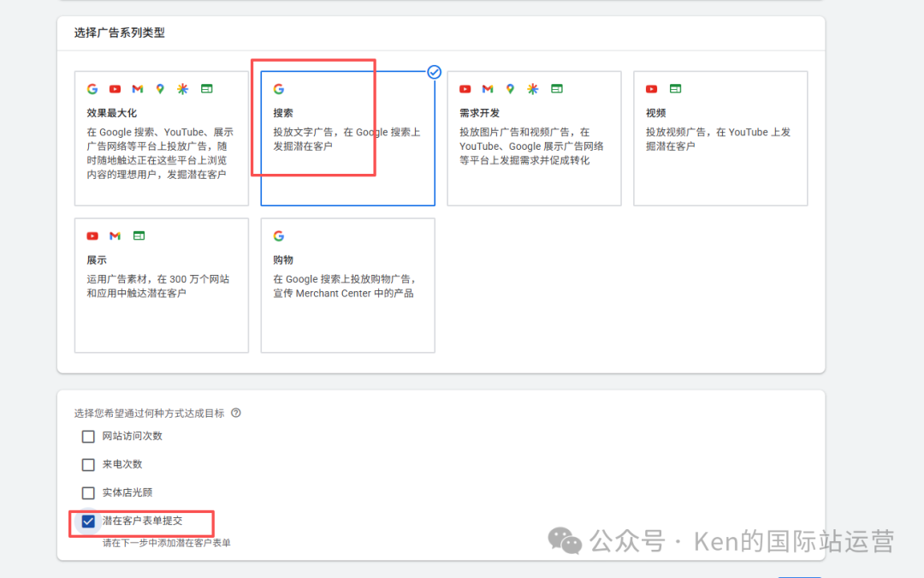
Task: Click the Gmail icon in 展示 card
Action: [115, 236]
